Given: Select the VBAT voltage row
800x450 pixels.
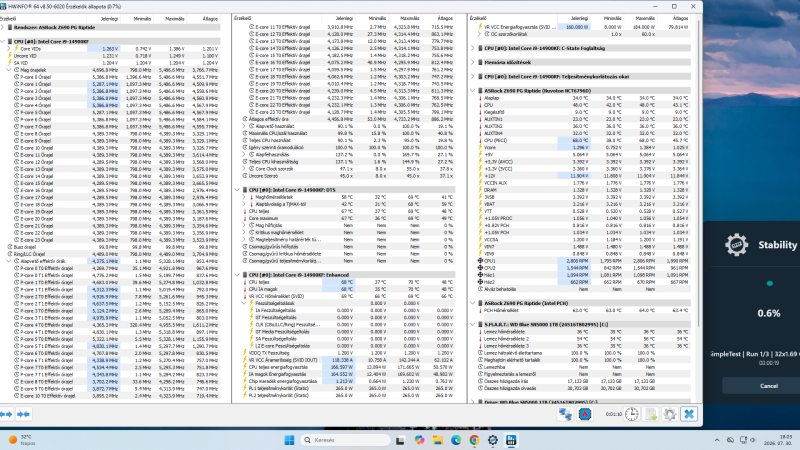Looking at the screenshot, I should coord(581,204).
